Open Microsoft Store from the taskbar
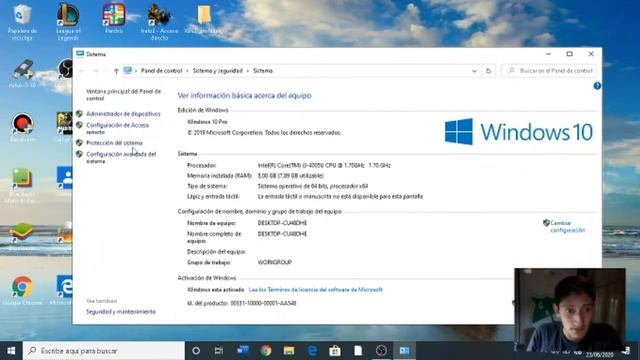This screenshot has width=640, height=360. tap(335, 351)
